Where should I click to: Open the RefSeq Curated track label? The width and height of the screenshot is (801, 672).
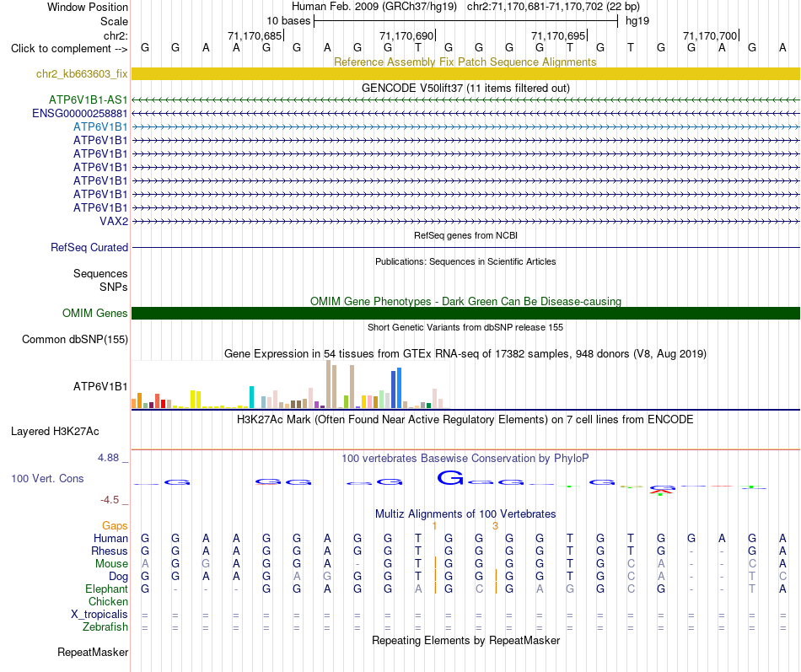point(89,247)
